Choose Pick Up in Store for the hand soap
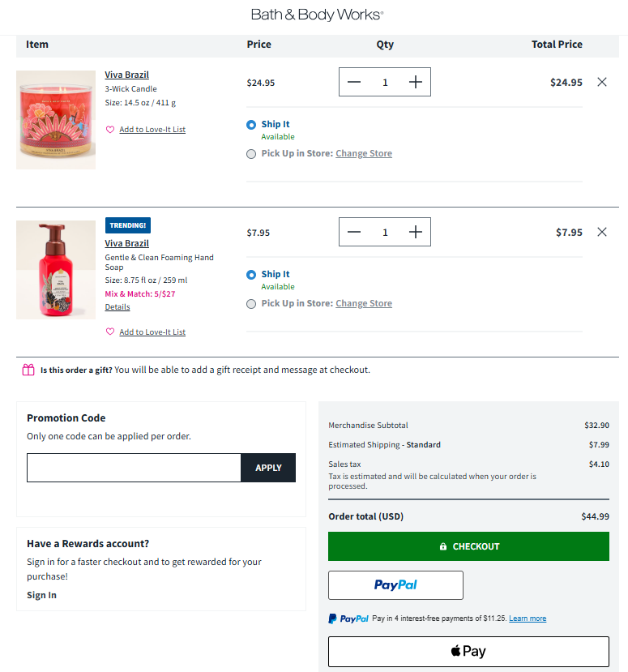This screenshot has height=672, width=628. click(251, 303)
